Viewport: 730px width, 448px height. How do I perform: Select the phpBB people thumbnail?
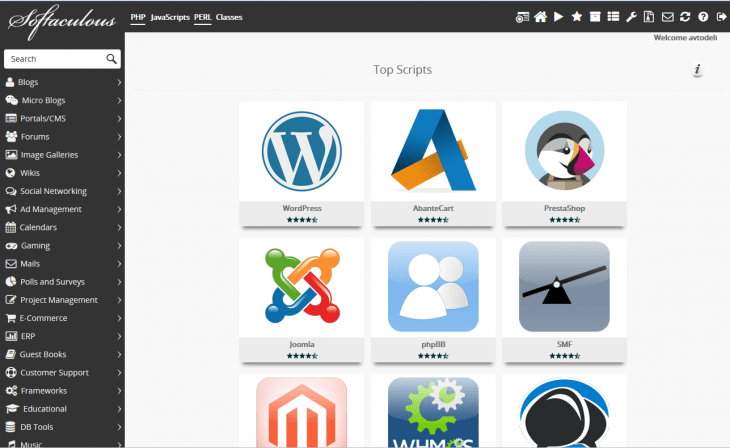coord(433,286)
